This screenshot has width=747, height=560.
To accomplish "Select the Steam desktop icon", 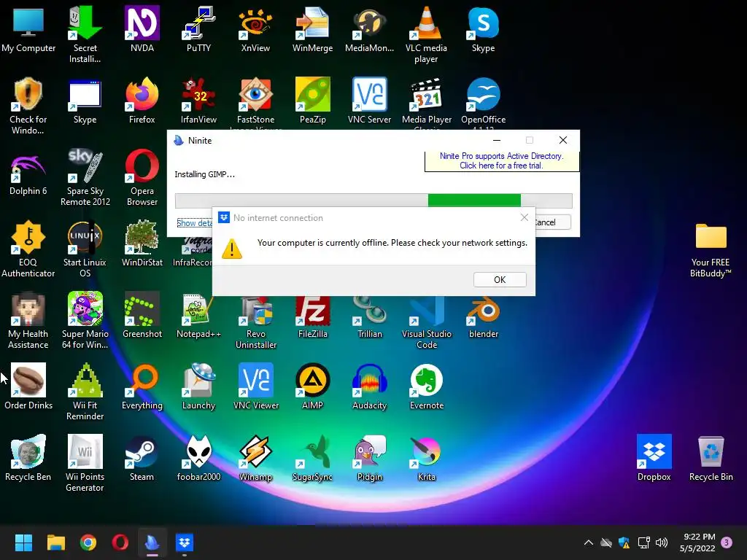I will tap(142, 458).
